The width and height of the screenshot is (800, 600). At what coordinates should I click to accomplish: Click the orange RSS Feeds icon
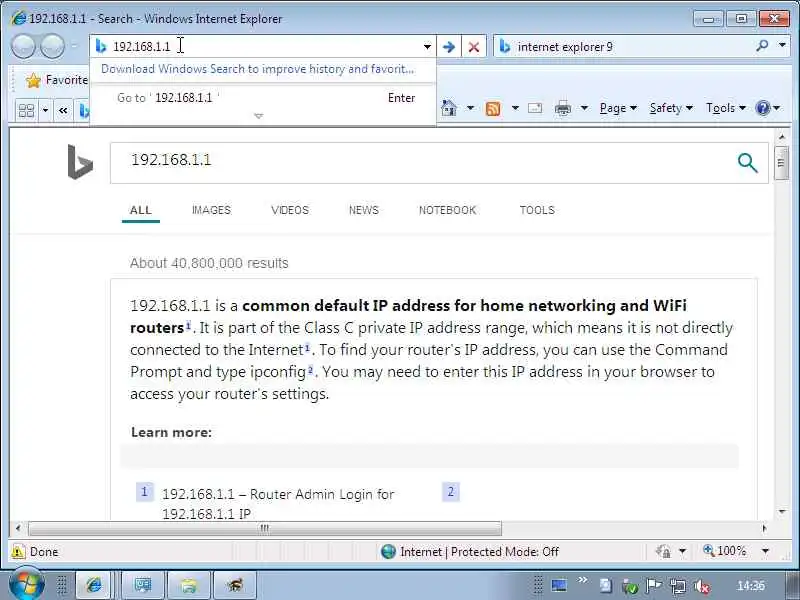pyautogui.click(x=493, y=108)
